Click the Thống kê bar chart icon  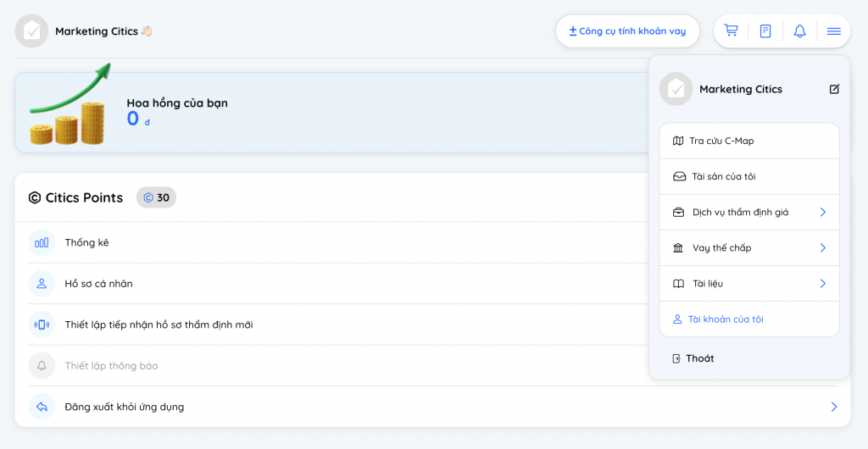pos(42,242)
